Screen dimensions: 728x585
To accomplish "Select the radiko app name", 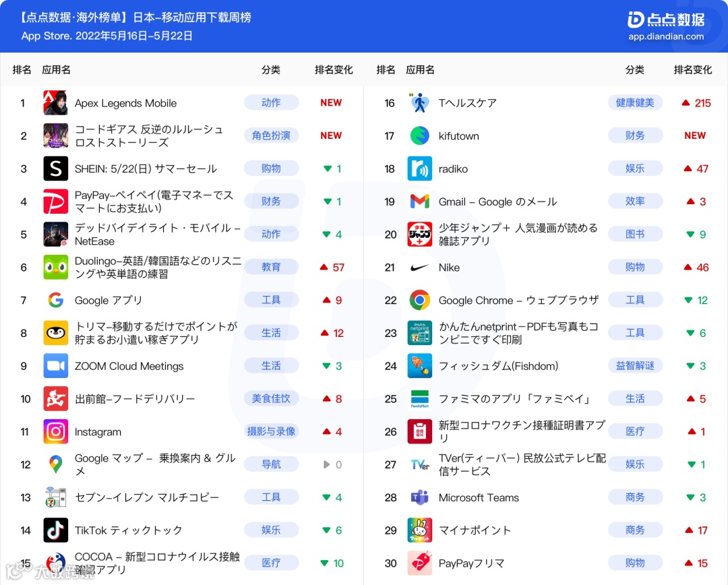I will coord(453,169).
